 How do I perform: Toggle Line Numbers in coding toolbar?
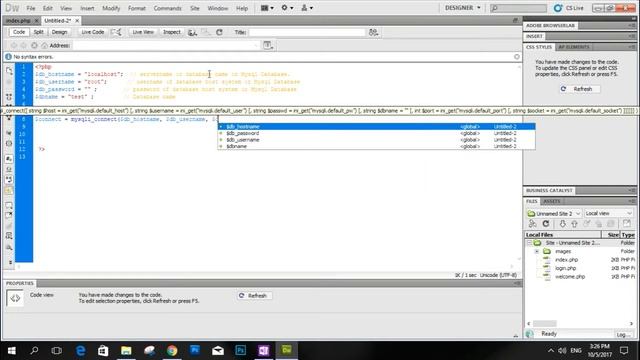9,159
